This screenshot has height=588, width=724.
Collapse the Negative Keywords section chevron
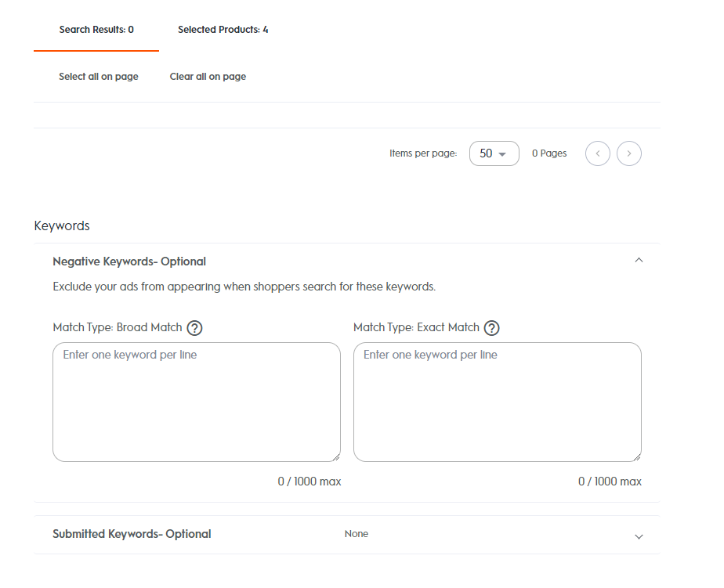639,260
